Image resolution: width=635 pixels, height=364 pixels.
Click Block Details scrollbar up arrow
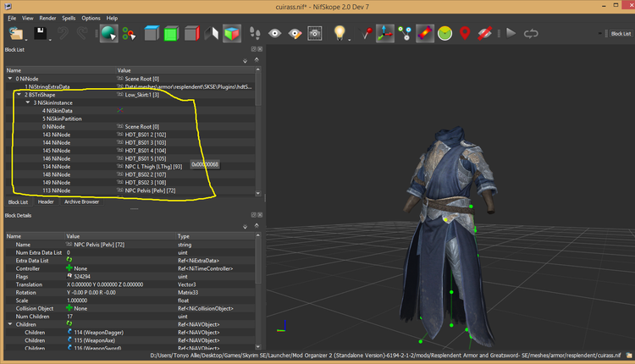point(258,235)
